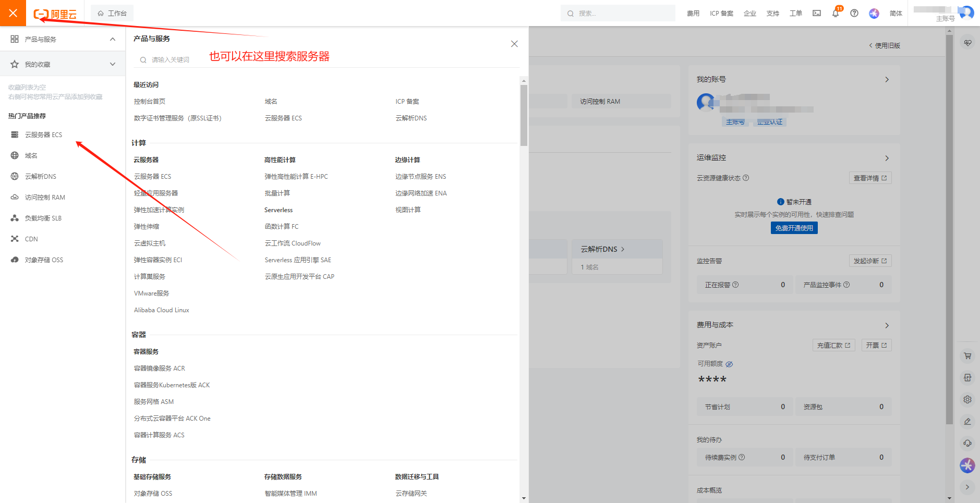Open the notifications bell with 11 alerts
Screen dimensions: 980x503
[835, 13]
